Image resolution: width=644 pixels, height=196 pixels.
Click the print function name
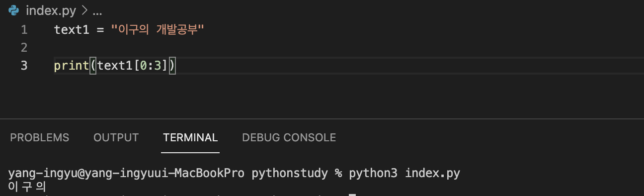pyautogui.click(x=72, y=66)
